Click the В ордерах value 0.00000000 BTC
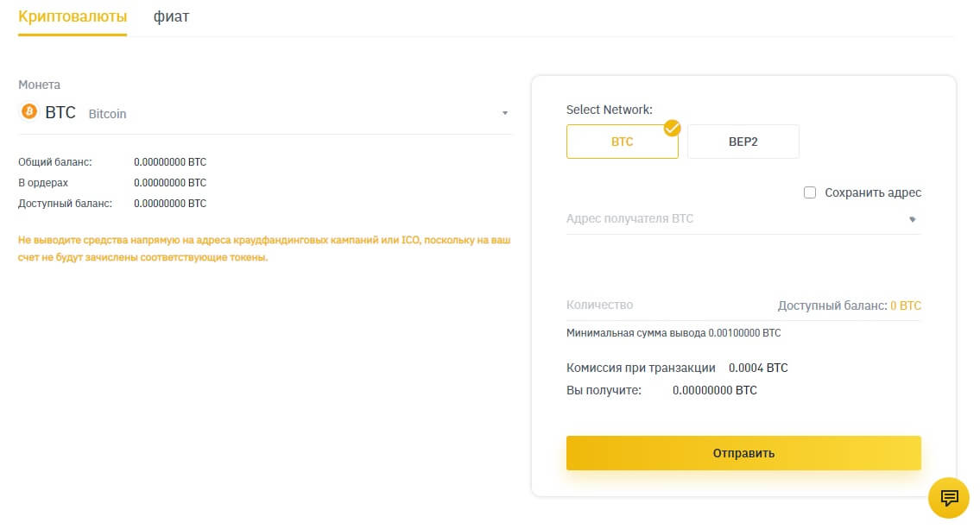The image size is (980, 529). point(170,182)
